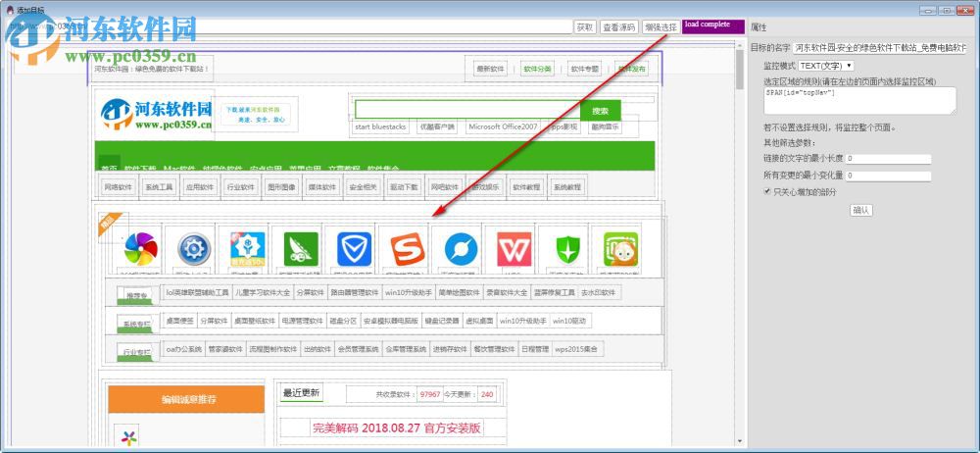Click the 目标的名字 input field

[x=879, y=48]
